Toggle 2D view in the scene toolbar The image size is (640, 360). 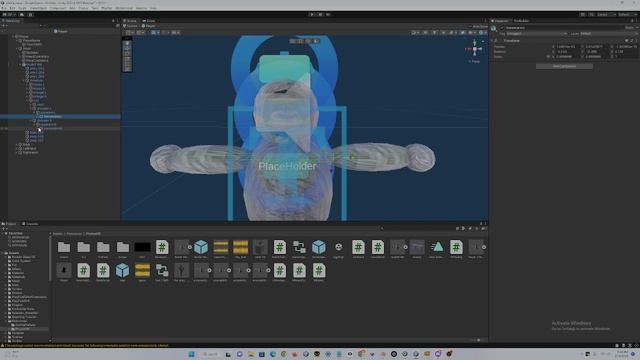426,32
